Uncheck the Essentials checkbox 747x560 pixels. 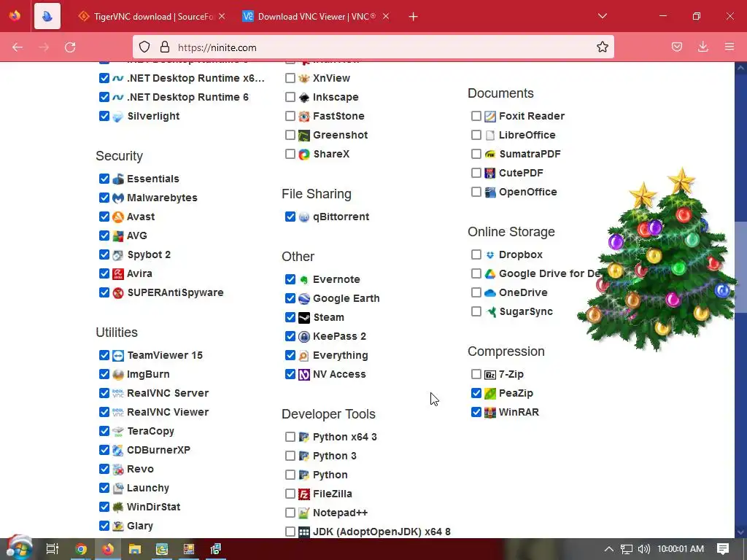(x=104, y=179)
